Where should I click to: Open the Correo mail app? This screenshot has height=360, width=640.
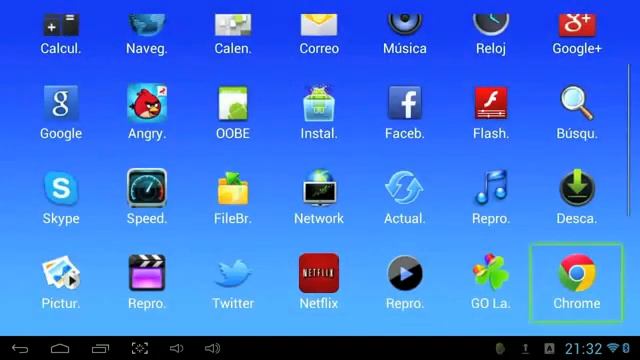pyautogui.click(x=319, y=35)
